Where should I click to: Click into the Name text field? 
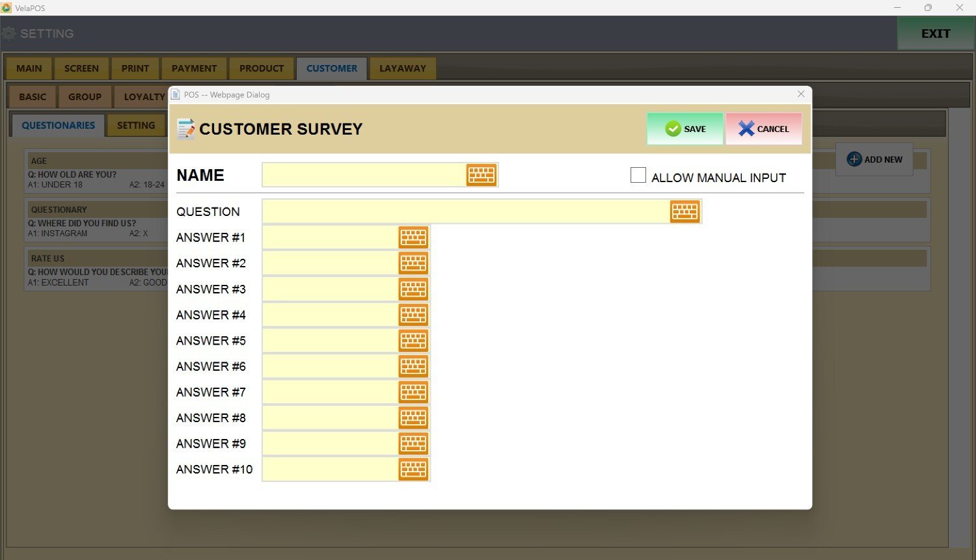(364, 175)
